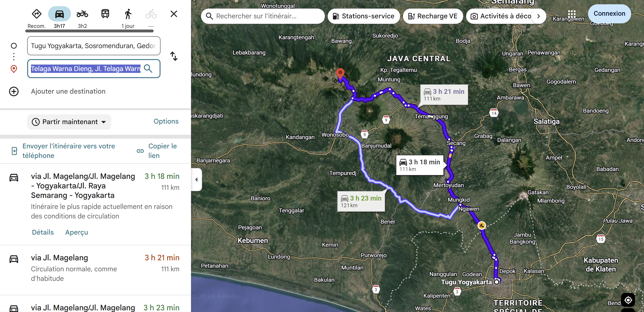This screenshot has height=312, width=644.
Task: Center map on my location
Action: pos(628,300)
